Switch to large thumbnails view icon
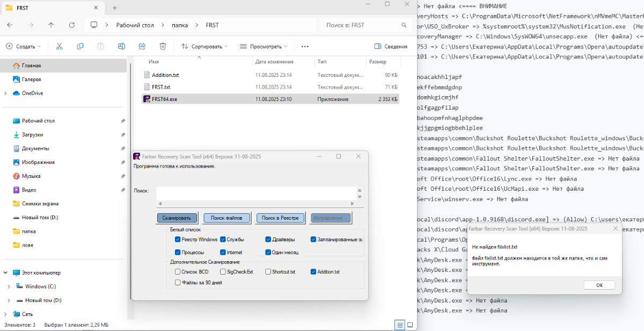This screenshot has height=331, width=644. pyautogui.click(x=409, y=325)
